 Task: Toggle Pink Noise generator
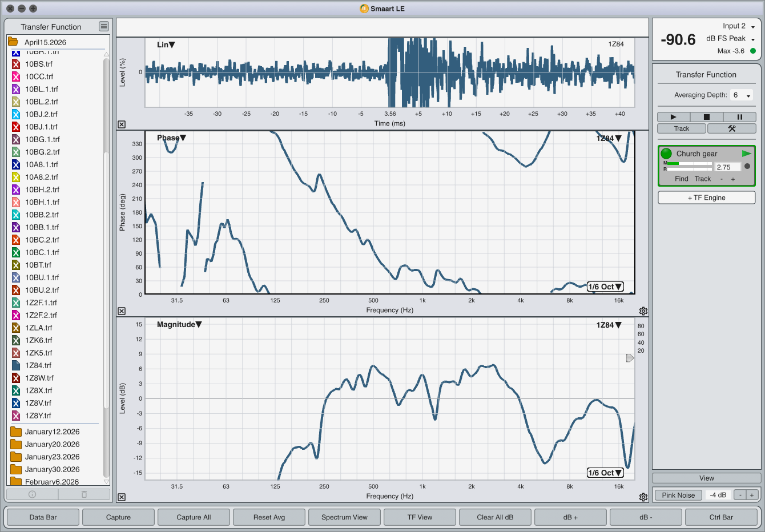click(x=678, y=495)
